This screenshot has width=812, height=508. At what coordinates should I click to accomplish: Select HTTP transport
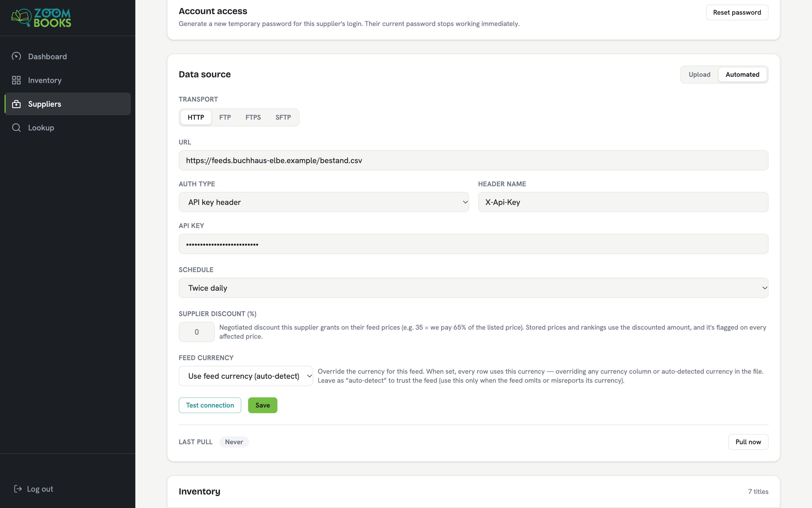196,117
